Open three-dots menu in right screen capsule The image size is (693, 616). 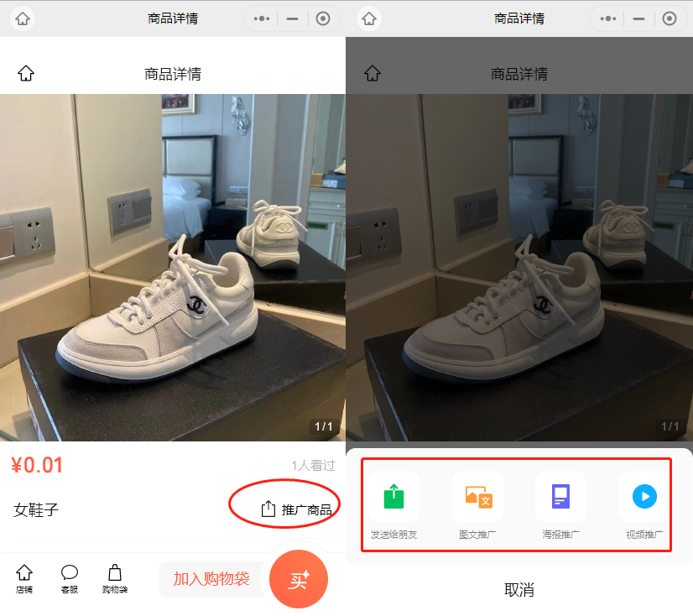(x=608, y=18)
